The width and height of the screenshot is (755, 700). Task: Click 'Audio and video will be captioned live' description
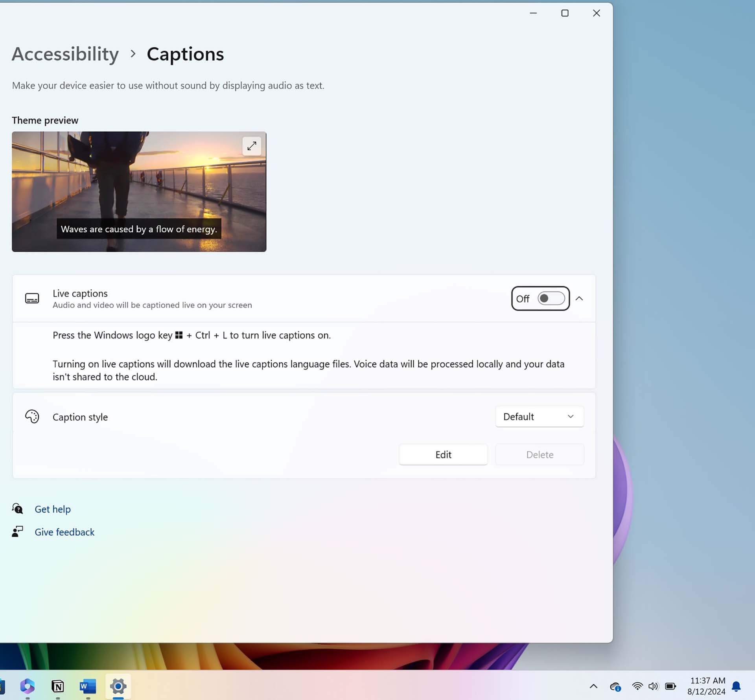click(152, 305)
